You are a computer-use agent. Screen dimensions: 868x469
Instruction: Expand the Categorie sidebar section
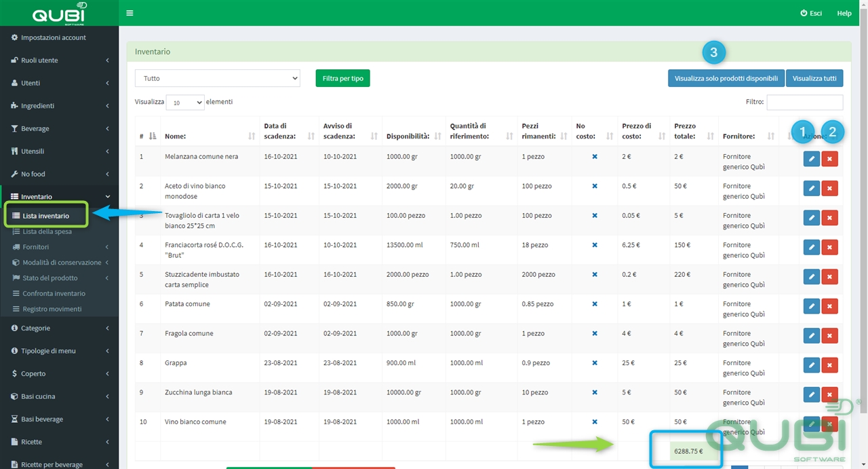point(60,329)
